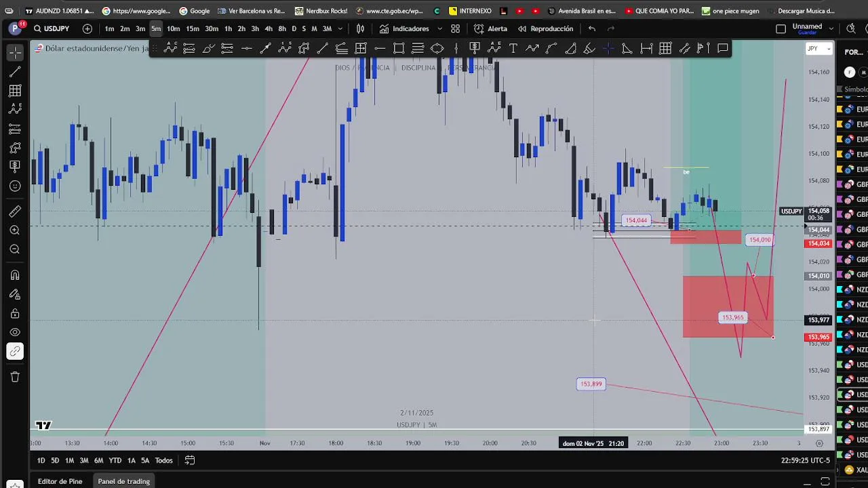Click the zoom out magnifier tool
Image resolution: width=868 pixels, height=488 pixels.
15,249
